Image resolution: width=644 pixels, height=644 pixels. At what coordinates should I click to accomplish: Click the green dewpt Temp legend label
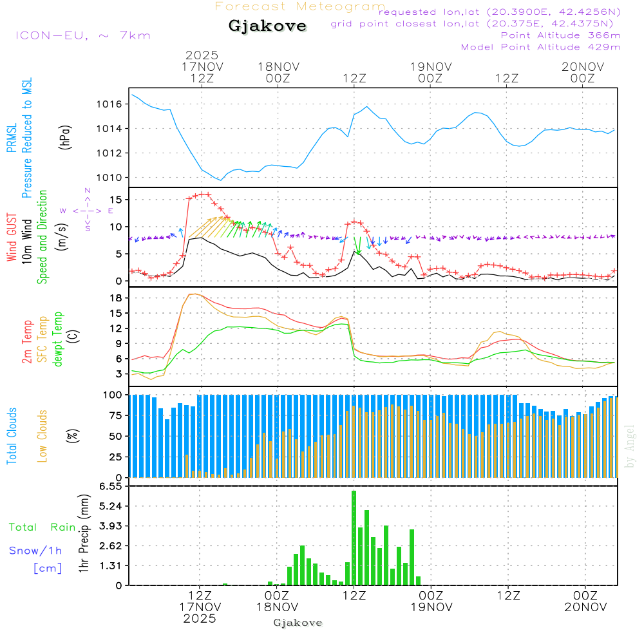click(58, 339)
